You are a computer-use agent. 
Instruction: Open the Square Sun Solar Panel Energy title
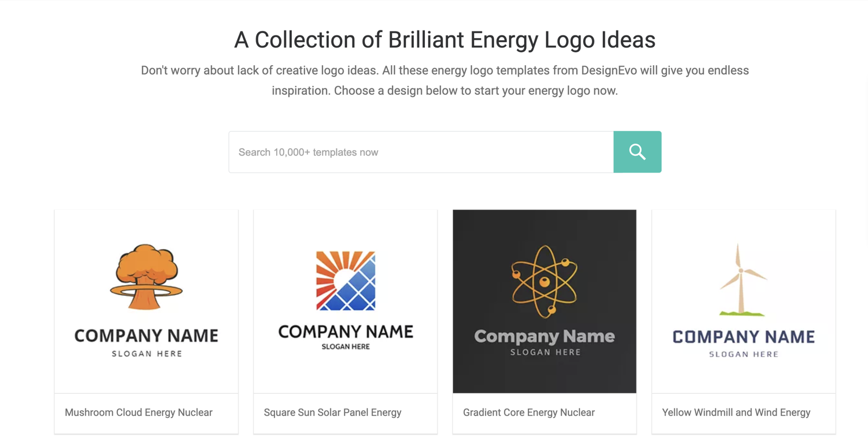pyautogui.click(x=333, y=412)
